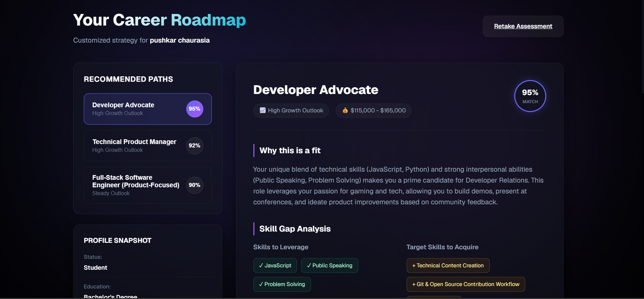The image size is (644, 299).
Task: Click the Technical Content Creation target skill
Action: [448, 266]
